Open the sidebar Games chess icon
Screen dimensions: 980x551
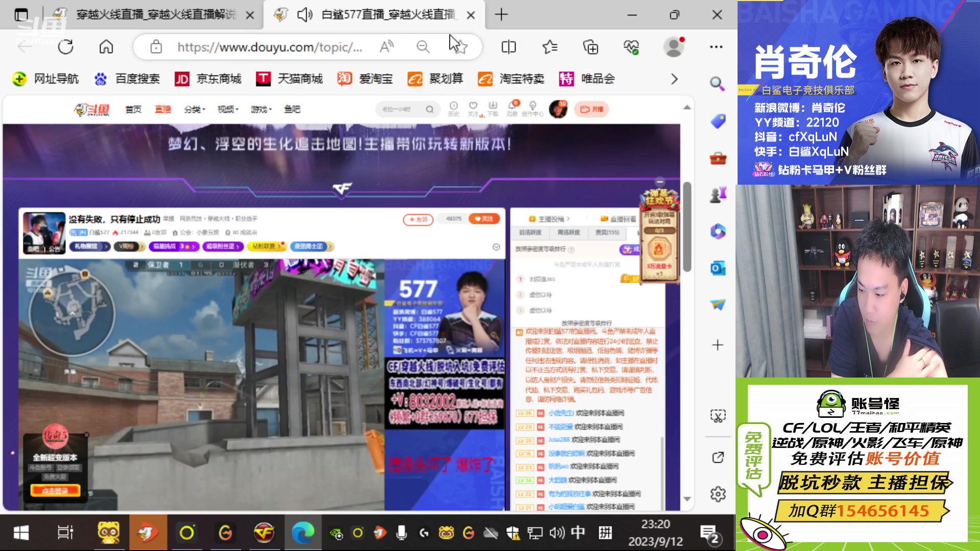point(718,195)
